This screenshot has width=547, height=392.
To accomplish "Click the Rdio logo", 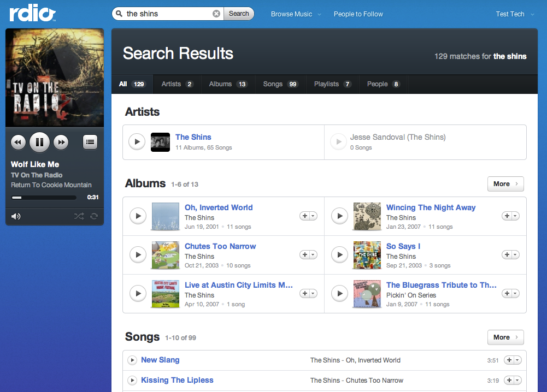I will 32,14.
